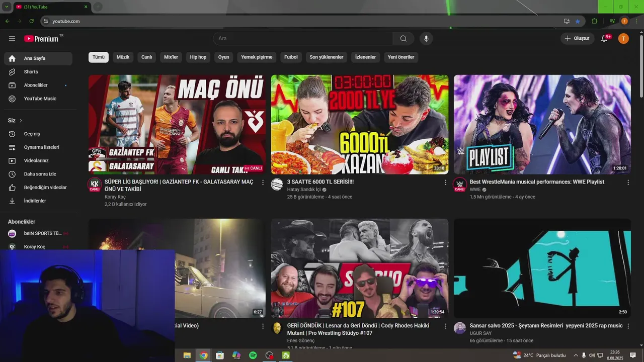Open the notifications bell
644x362 pixels.
tap(605, 39)
